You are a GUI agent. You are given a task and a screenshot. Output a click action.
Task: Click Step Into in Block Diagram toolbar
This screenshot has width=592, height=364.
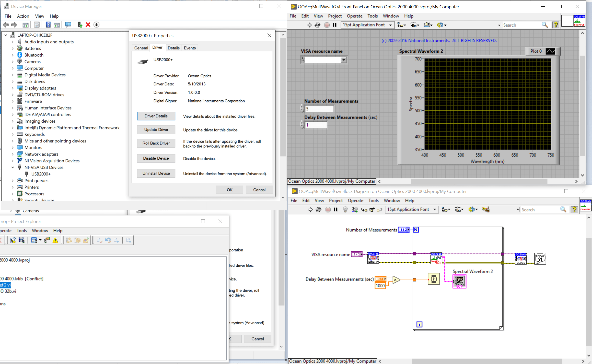tap(364, 210)
